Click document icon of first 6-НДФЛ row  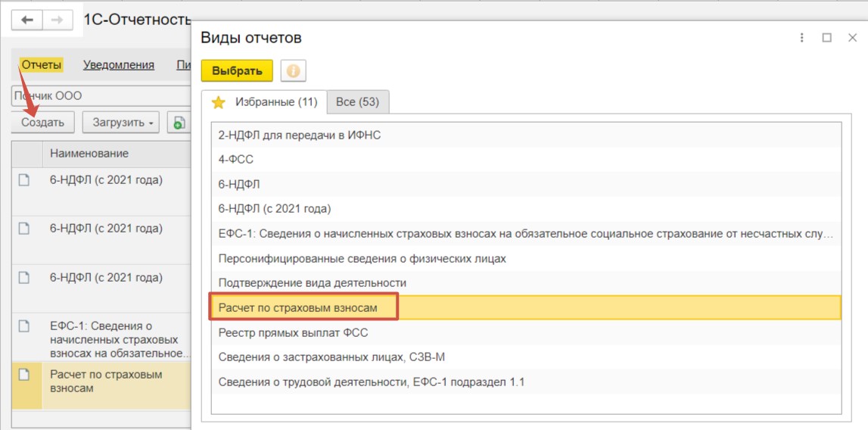(x=23, y=180)
